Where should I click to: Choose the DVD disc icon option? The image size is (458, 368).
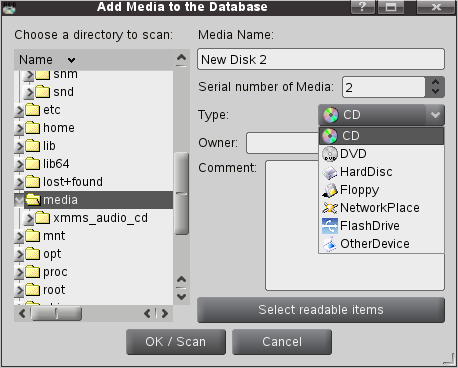330,154
